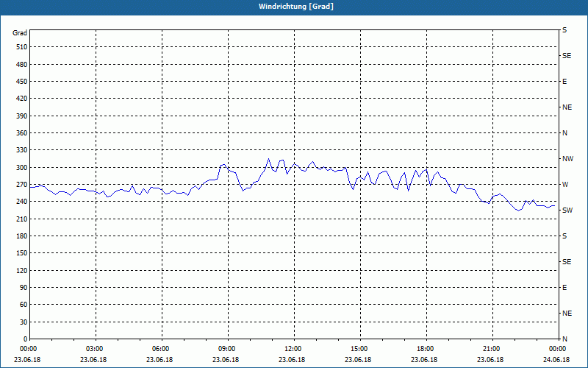Click the 24.06.18 date label
The height and width of the screenshot is (368, 588).
pyautogui.click(x=556, y=360)
